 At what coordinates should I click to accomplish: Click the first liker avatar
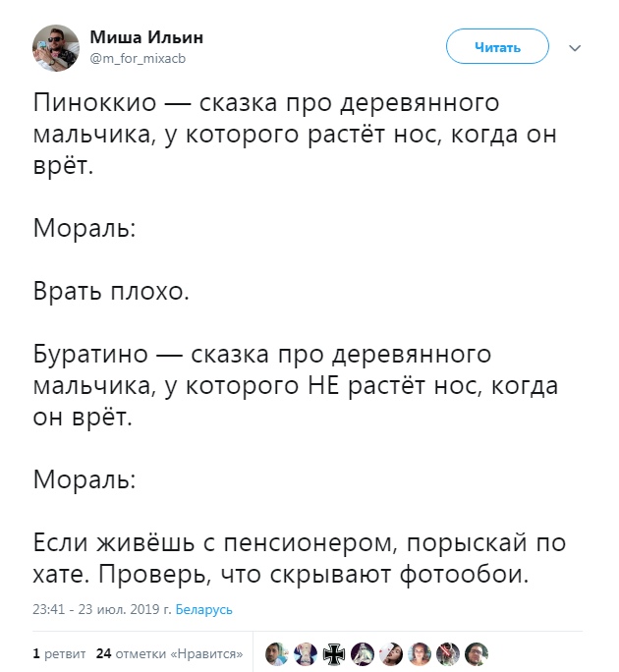276,653
